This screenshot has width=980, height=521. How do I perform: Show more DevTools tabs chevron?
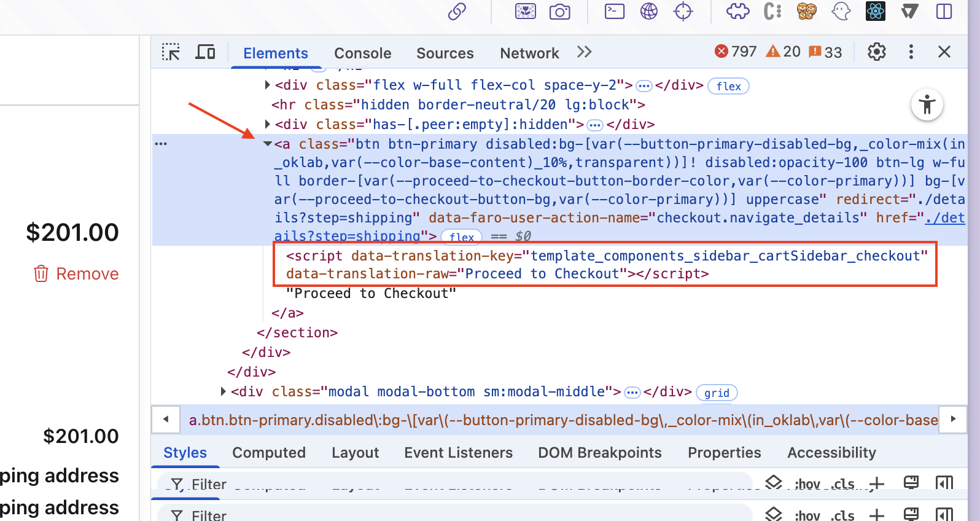coord(585,52)
